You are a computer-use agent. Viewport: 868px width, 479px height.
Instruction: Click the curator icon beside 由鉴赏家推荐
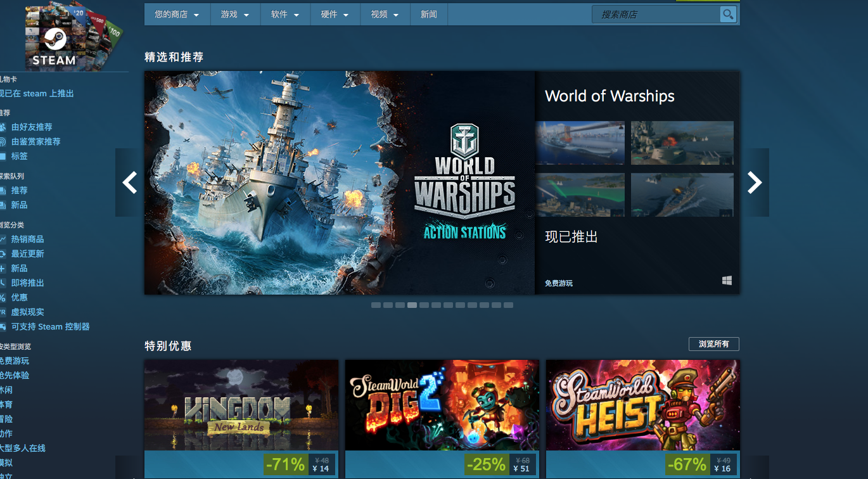[x=3, y=142]
